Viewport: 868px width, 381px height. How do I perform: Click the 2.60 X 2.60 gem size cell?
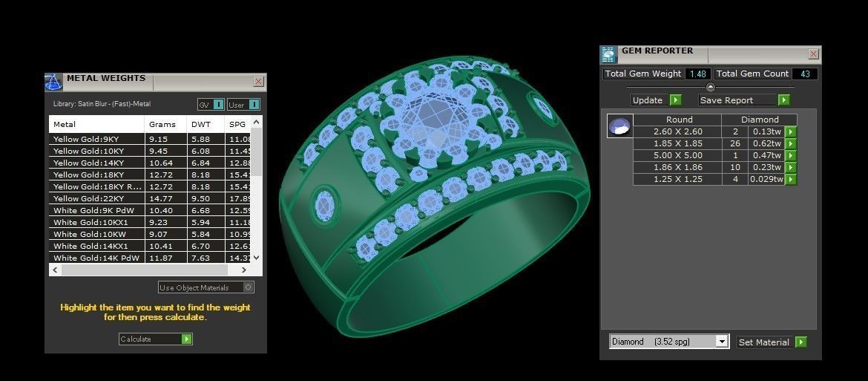coord(677,131)
